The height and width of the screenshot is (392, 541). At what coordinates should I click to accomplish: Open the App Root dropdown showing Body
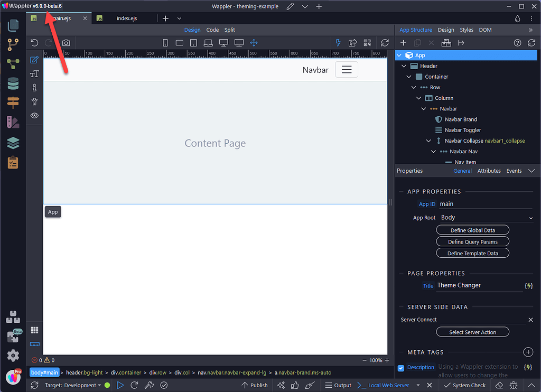pyautogui.click(x=486, y=217)
